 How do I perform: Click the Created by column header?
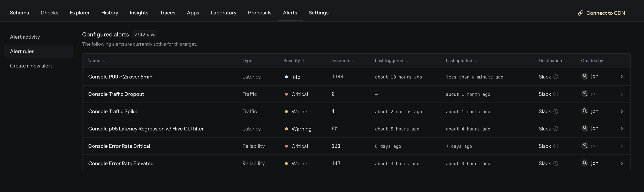tap(592, 61)
